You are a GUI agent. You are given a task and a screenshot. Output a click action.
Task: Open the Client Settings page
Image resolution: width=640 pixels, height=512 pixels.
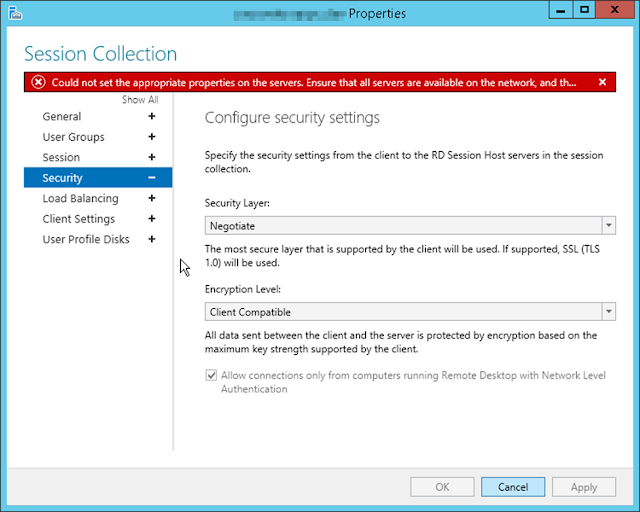click(x=79, y=219)
